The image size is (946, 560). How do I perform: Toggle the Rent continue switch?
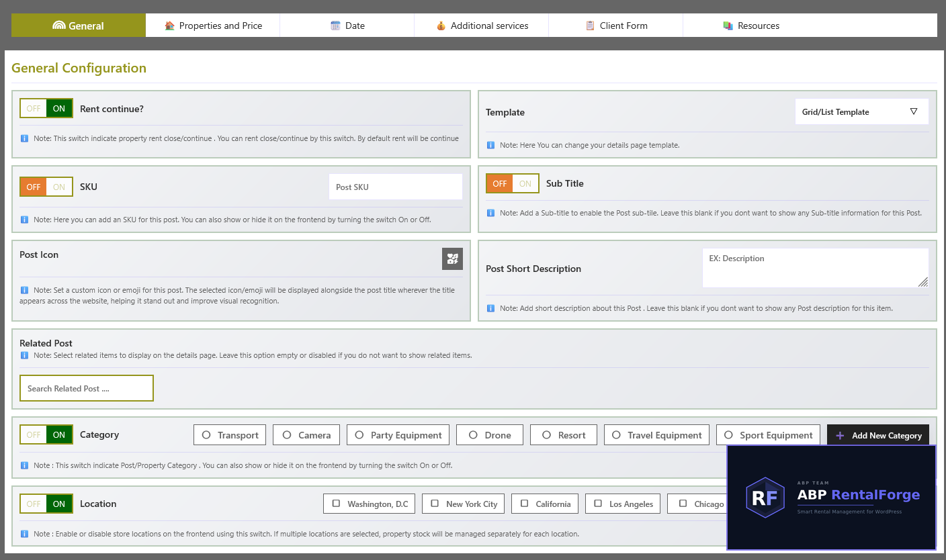[46, 109]
